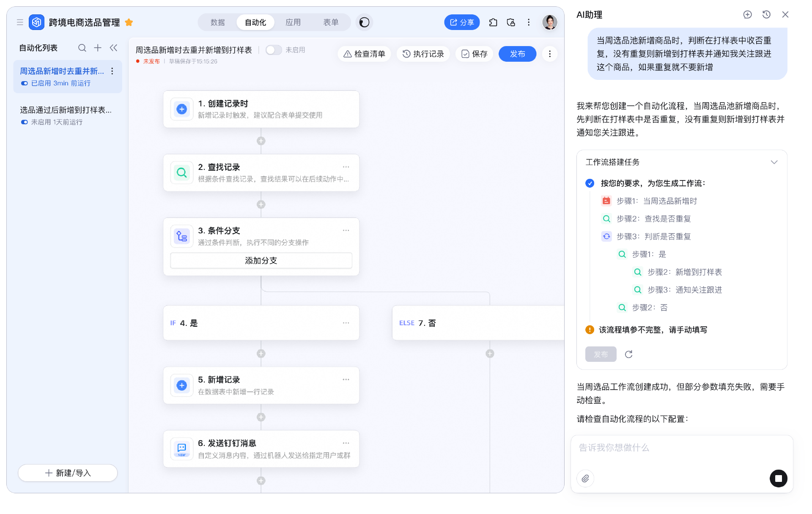
Task: Select the ELSE 7. 否 branch
Action: (x=478, y=323)
